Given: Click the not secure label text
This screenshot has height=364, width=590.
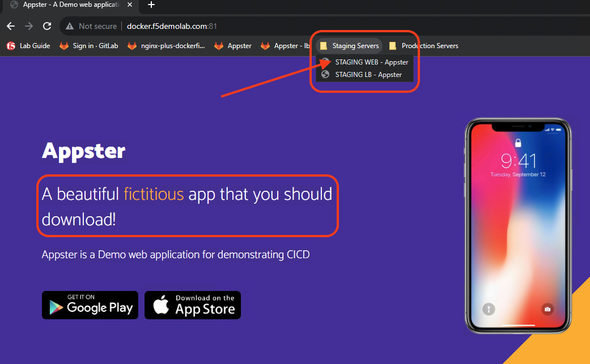Looking at the screenshot, I should [98, 26].
